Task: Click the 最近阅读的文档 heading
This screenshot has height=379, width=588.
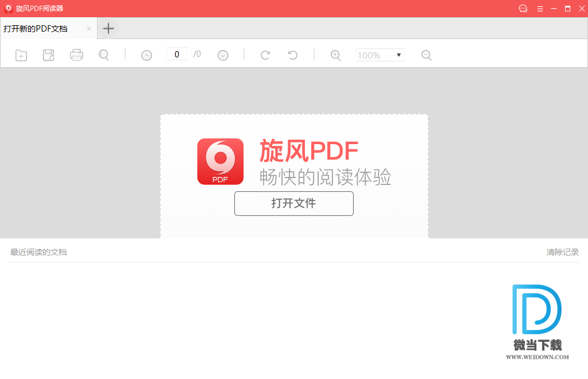Action: 38,252
